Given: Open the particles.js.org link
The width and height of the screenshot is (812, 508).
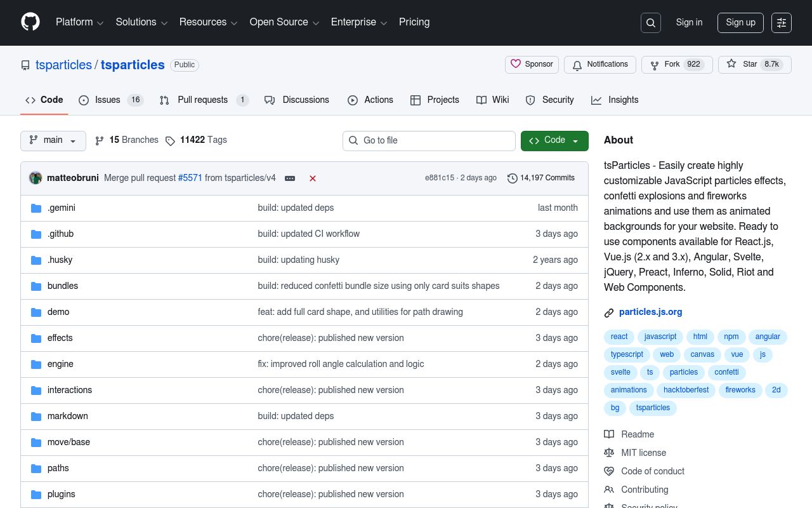Looking at the screenshot, I should (650, 312).
